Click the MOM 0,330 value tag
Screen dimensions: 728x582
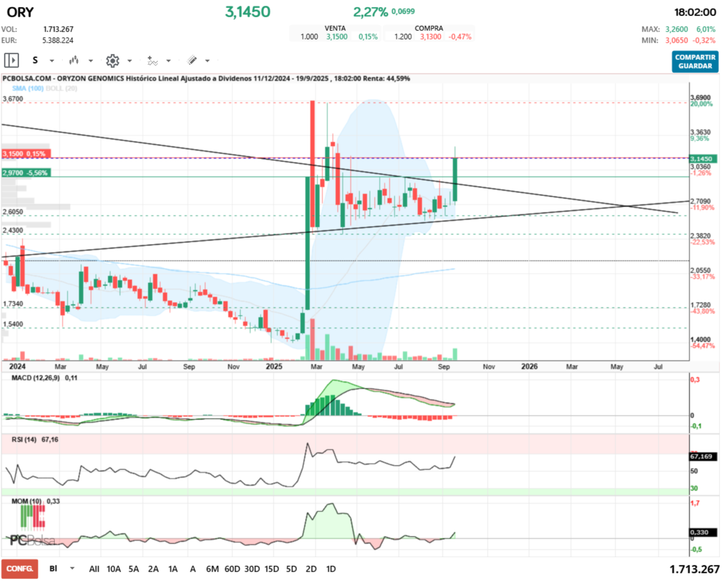click(703, 532)
